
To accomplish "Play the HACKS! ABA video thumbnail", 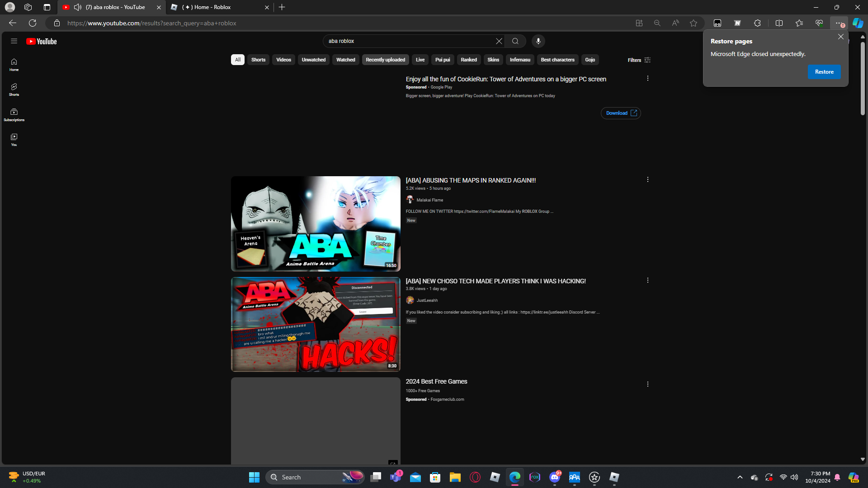I will tap(316, 324).
